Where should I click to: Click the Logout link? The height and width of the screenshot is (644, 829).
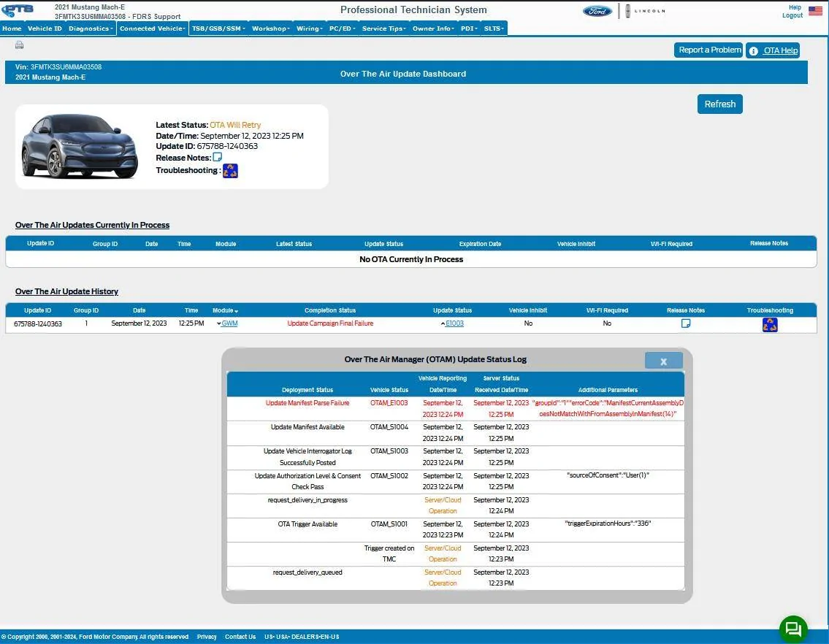(792, 15)
